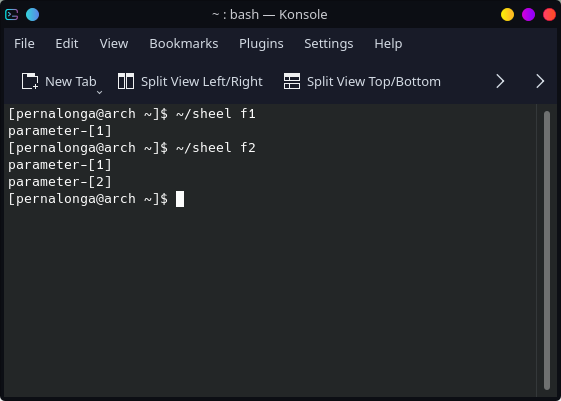561x401 pixels.
Task: Close Konsole with the red circle button
Action: coord(549,15)
